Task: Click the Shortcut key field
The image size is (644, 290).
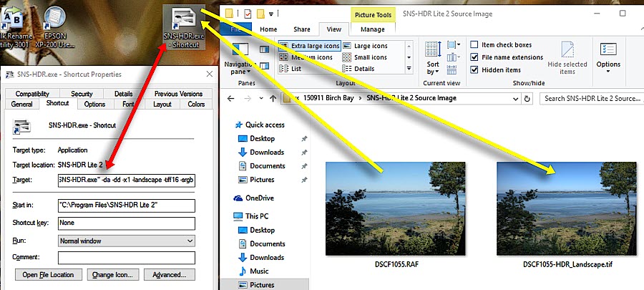Action: click(127, 223)
